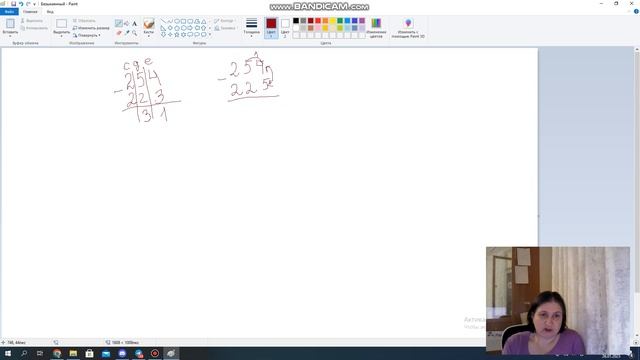Open Task View on the taskbar
640x360 pixels.
point(40,353)
